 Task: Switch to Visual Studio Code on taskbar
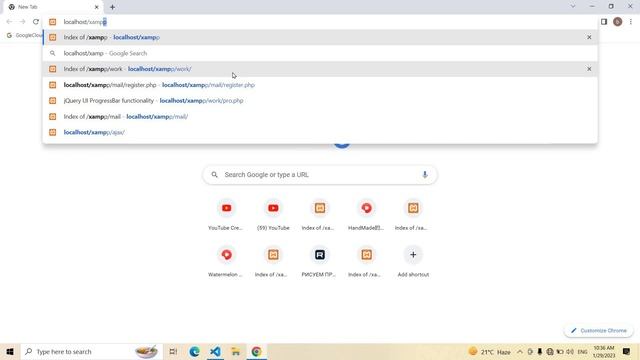(x=215, y=351)
